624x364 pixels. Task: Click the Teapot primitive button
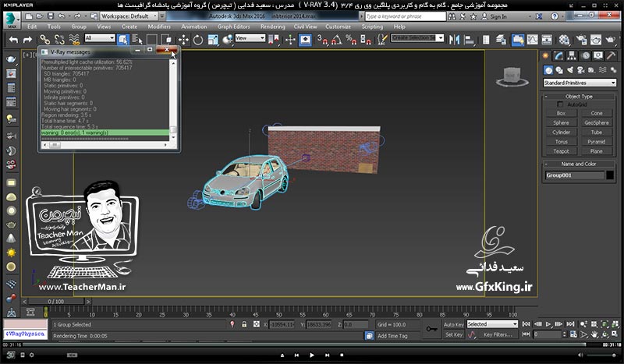[561, 151]
